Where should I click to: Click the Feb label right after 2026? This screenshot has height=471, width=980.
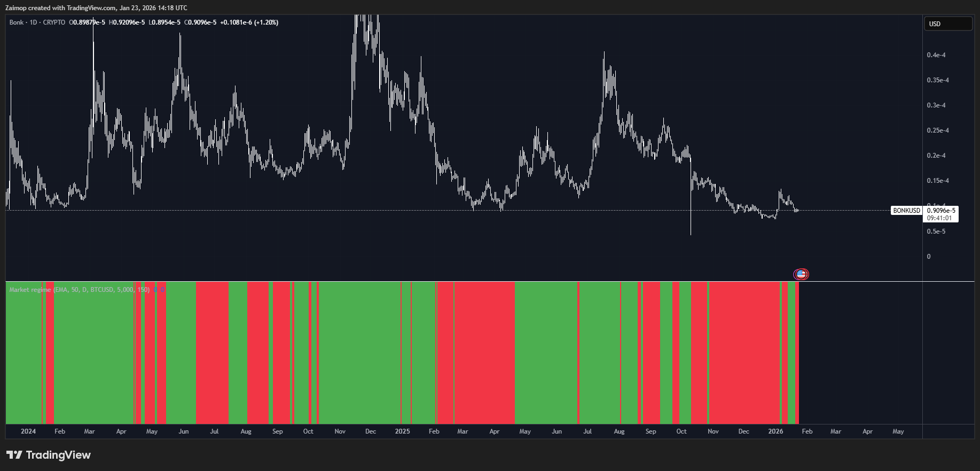(x=807, y=431)
